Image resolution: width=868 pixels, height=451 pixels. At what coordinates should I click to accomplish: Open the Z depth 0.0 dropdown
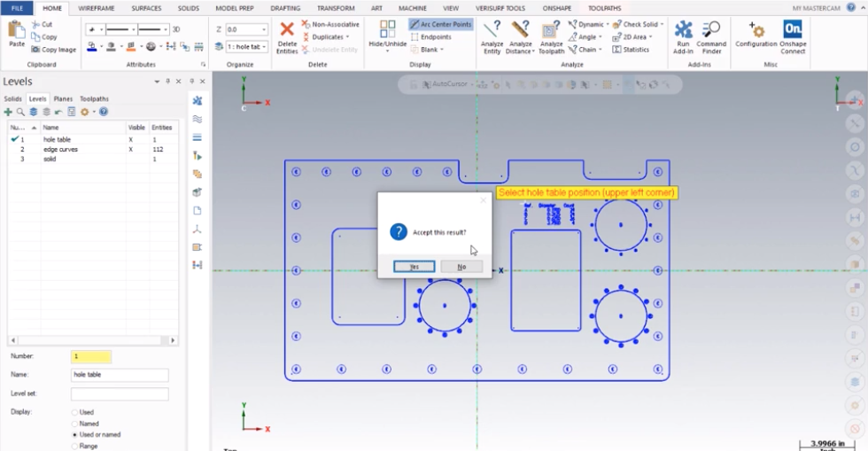[x=264, y=29]
